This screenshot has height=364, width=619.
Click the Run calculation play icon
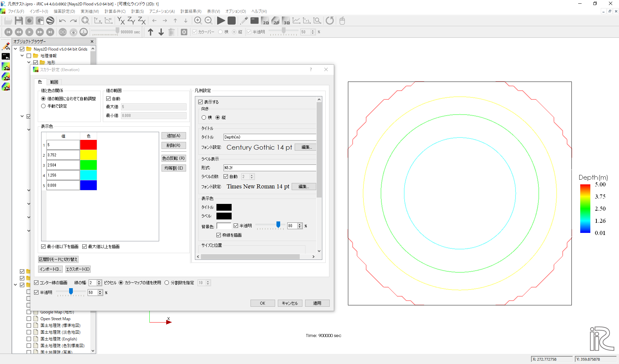221,21
